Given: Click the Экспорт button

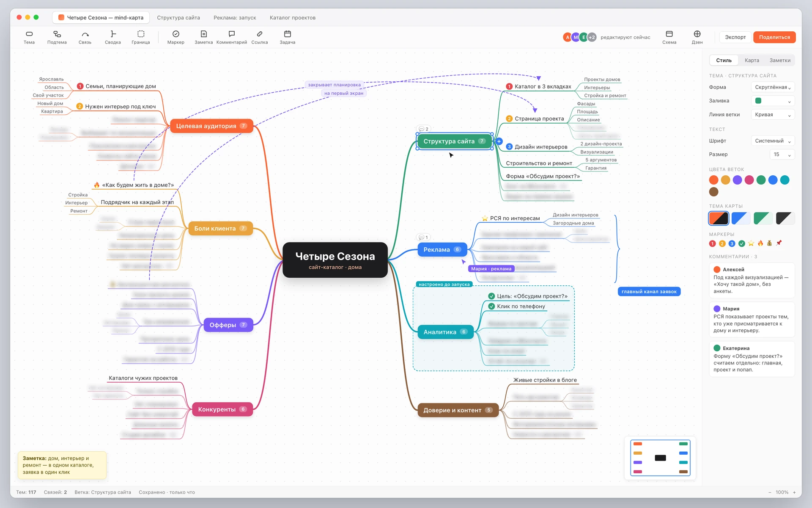Looking at the screenshot, I should (735, 37).
